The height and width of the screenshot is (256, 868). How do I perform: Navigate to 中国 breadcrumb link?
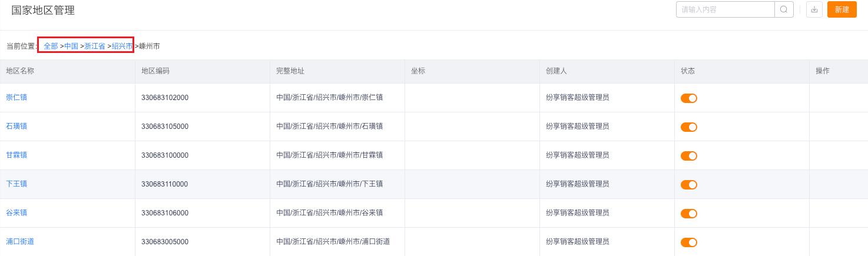(71, 46)
